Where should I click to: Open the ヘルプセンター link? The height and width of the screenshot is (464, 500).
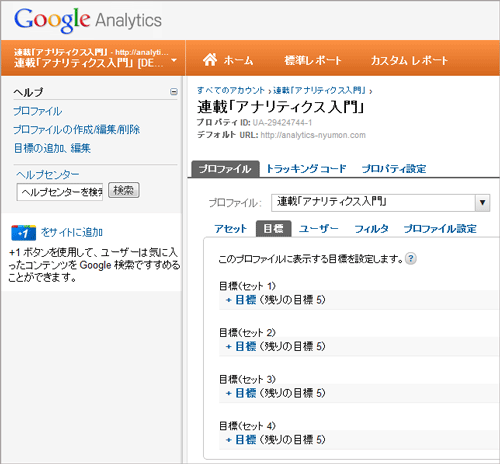tap(48, 174)
